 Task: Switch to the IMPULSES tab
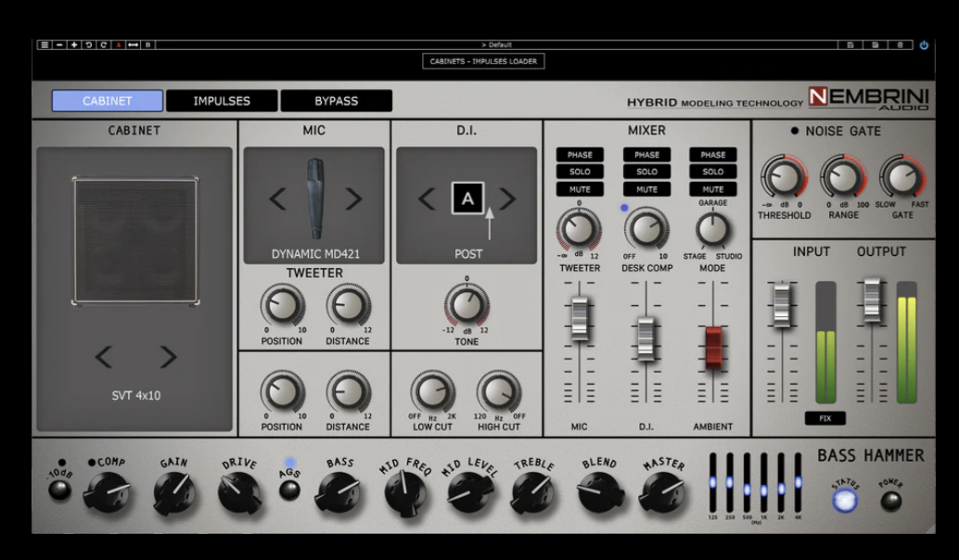(x=222, y=101)
